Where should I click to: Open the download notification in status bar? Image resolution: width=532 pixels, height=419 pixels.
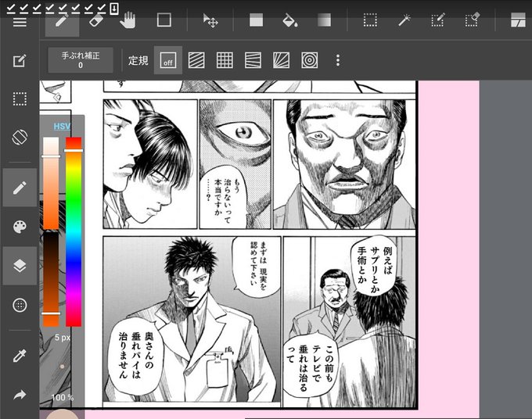[x=114, y=9]
